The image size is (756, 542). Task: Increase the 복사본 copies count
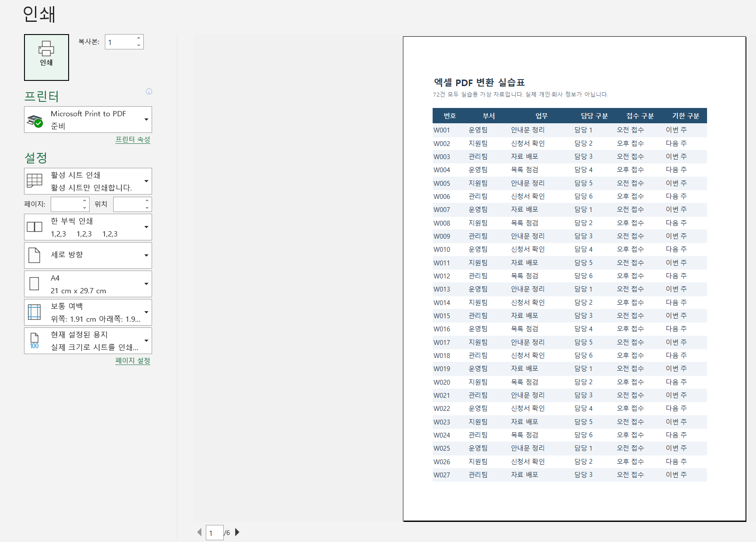(139, 38)
